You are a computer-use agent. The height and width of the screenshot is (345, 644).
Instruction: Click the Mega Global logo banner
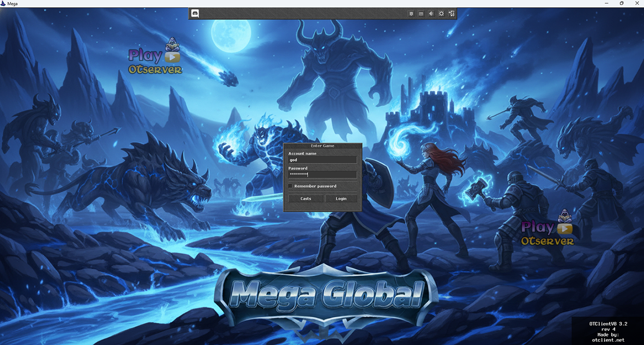click(326, 294)
